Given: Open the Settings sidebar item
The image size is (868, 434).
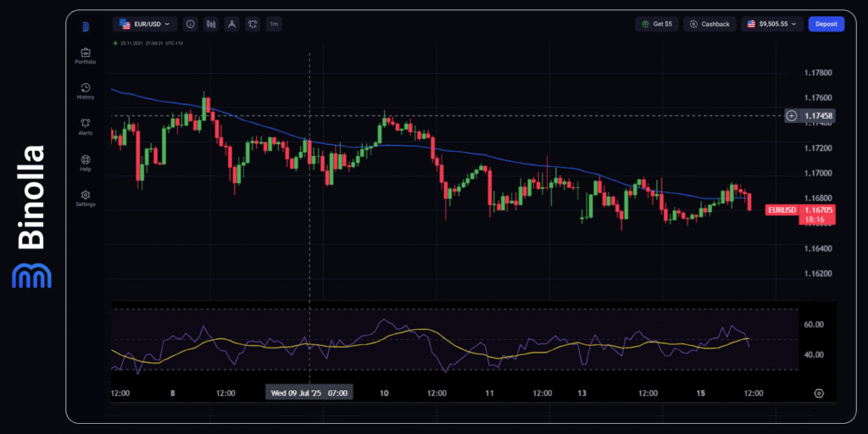Looking at the screenshot, I should pyautogui.click(x=85, y=198).
